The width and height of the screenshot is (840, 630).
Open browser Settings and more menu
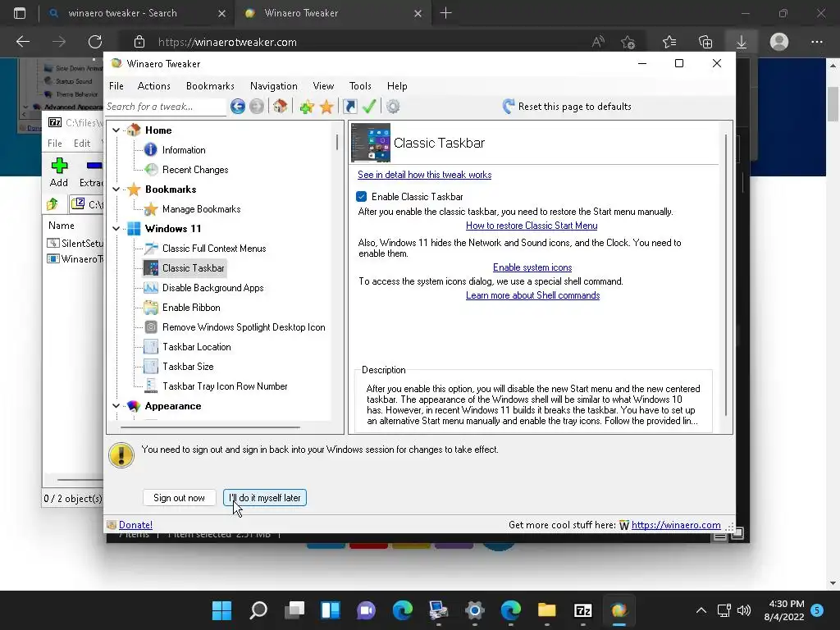point(816,42)
